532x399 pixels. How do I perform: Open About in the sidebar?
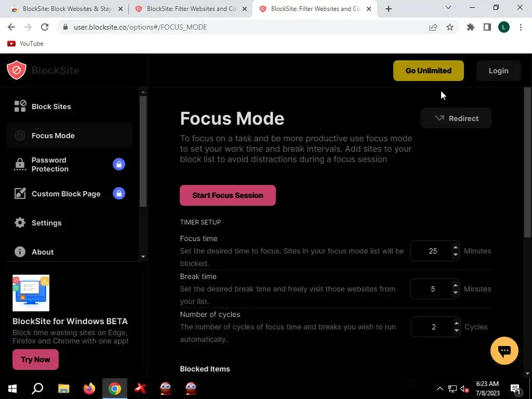pos(69,252)
